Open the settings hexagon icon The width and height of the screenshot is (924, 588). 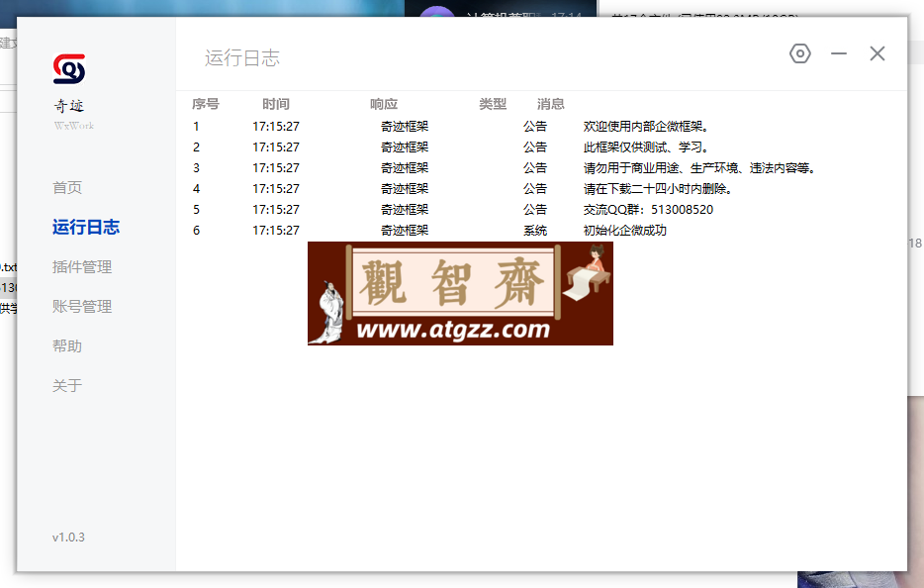point(799,53)
